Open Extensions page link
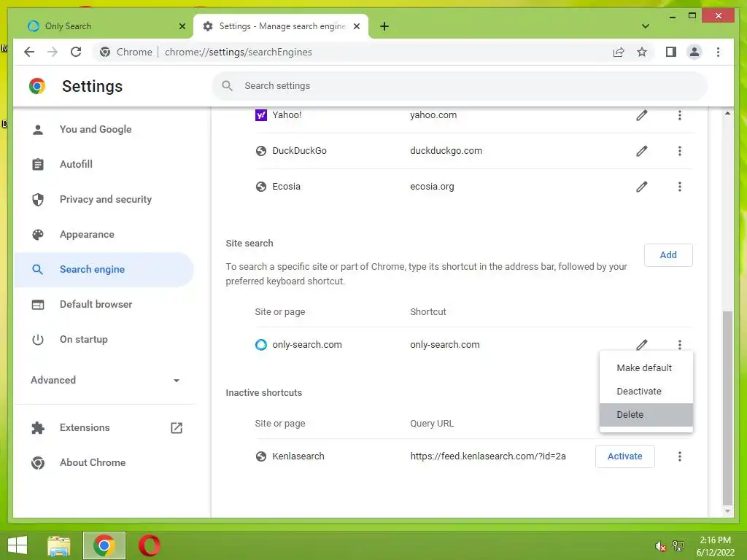The width and height of the screenshot is (747, 560). pyautogui.click(x=104, y=427)
